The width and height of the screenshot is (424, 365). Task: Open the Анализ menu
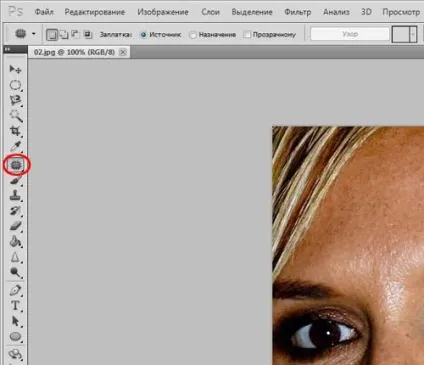click(x=336, y=12)
